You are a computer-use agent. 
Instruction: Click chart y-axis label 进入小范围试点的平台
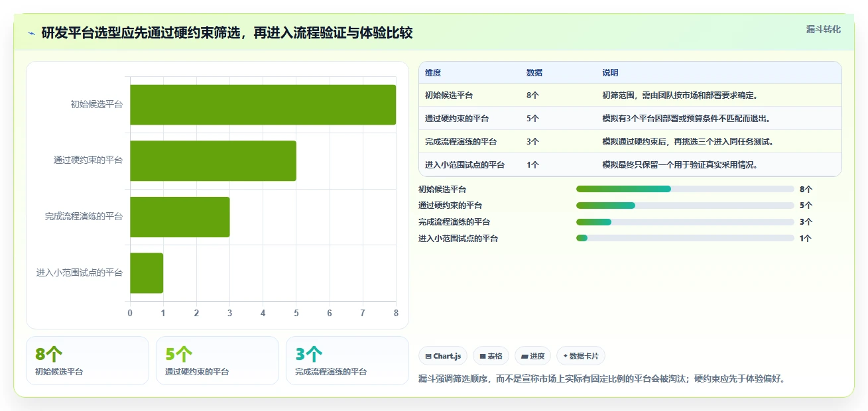(x=80, y=273)
